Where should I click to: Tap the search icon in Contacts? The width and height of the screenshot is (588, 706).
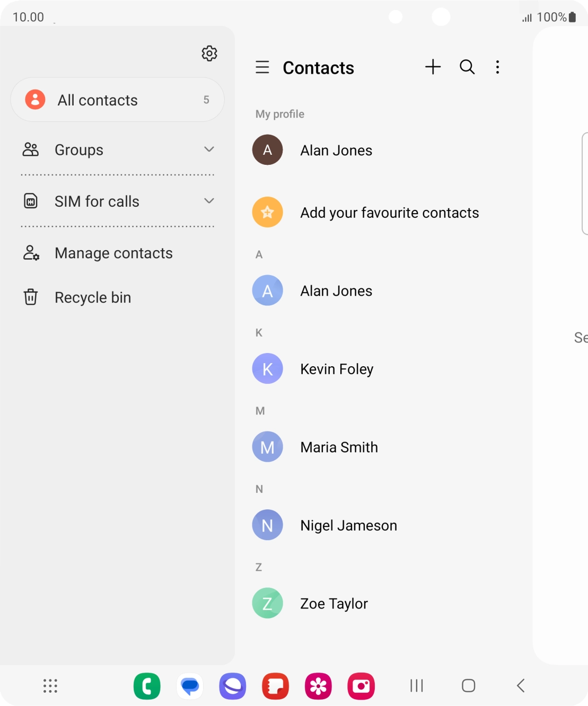click(x=467, y=67)
